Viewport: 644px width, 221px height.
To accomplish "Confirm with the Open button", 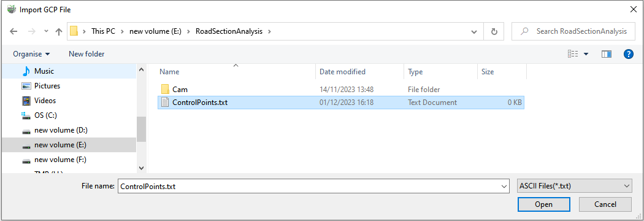I will (x=544, y=204).
